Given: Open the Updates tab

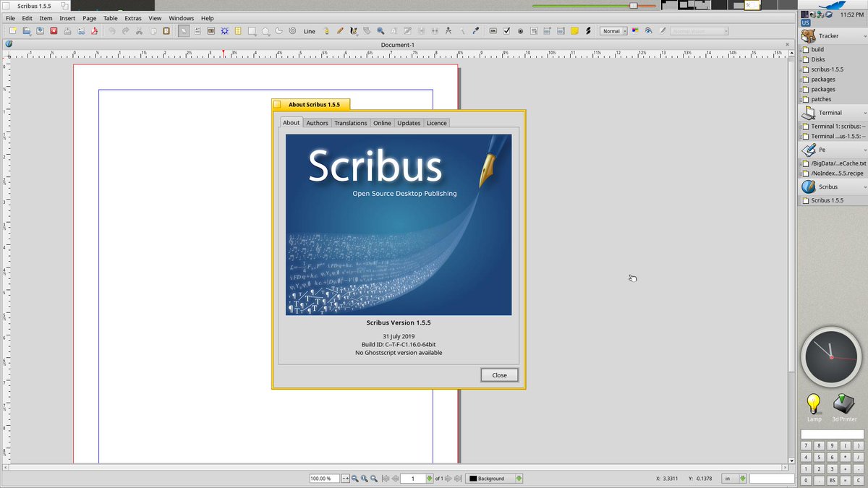Looking at the screenshot, I should pos(409,123).
